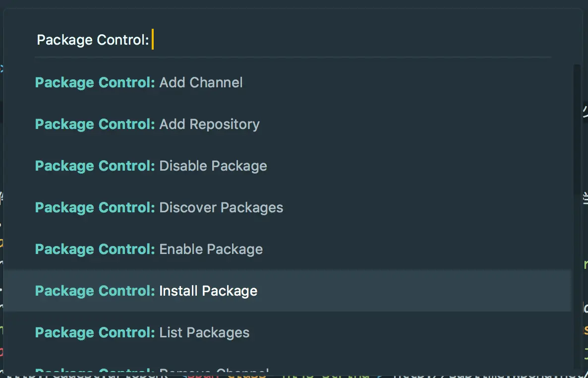Select Package Control: Add Channel command

(287, 82)
